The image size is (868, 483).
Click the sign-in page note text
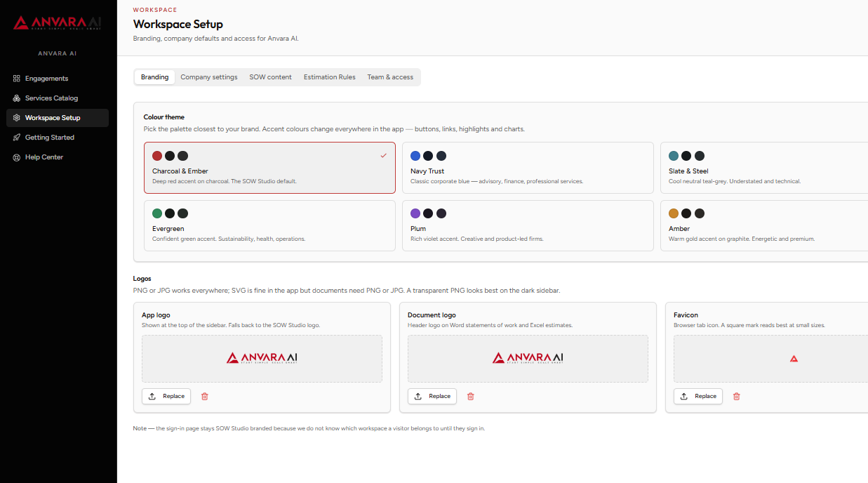click(x=309, y=428)
